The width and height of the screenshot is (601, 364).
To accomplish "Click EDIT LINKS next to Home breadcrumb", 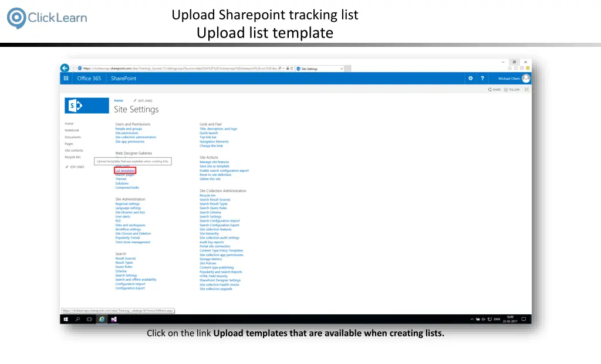I will tap(143, 101).
